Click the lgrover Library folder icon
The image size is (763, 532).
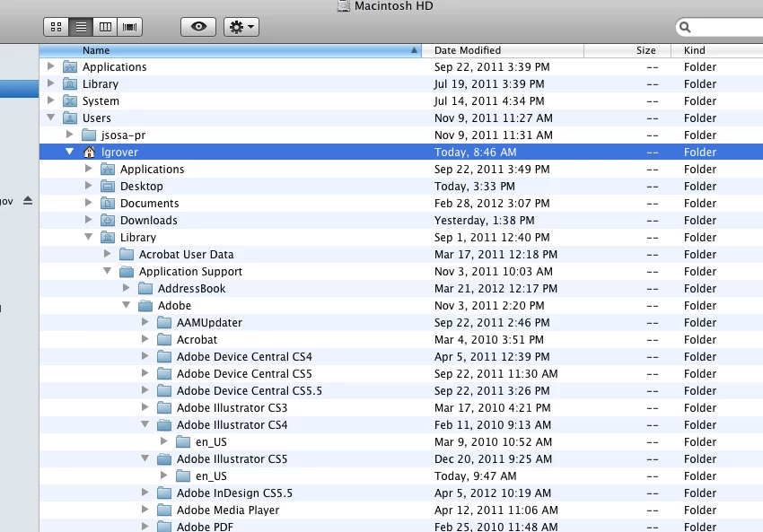coord(108,237)
